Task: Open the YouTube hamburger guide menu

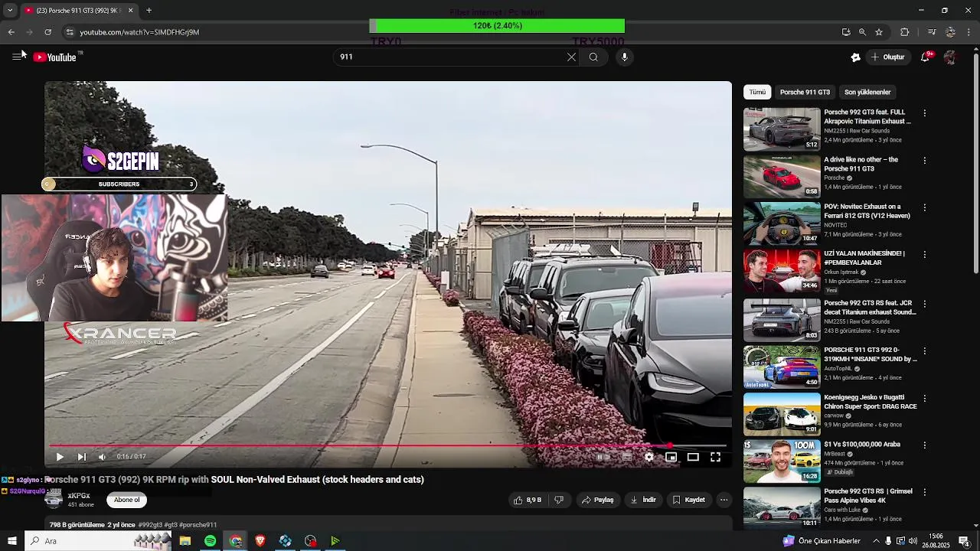Action: [16, 57]
